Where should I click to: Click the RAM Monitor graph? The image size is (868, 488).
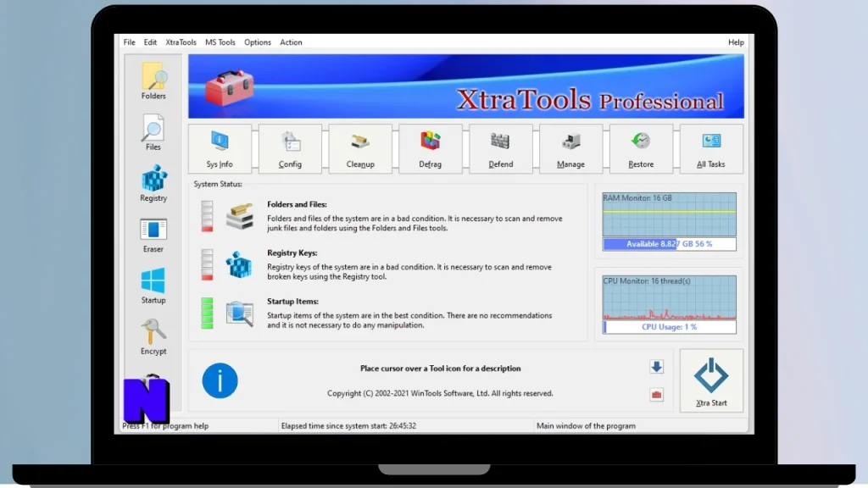[670, 214]
